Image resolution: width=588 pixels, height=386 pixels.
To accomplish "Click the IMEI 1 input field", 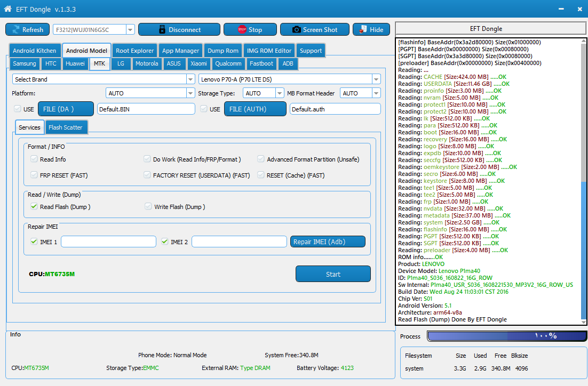I will 109,242.
